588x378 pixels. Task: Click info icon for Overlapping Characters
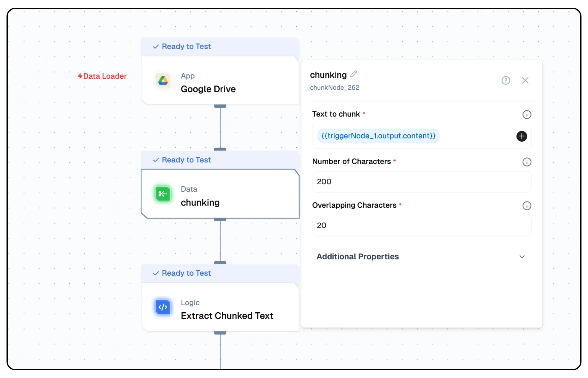point(527,206)
